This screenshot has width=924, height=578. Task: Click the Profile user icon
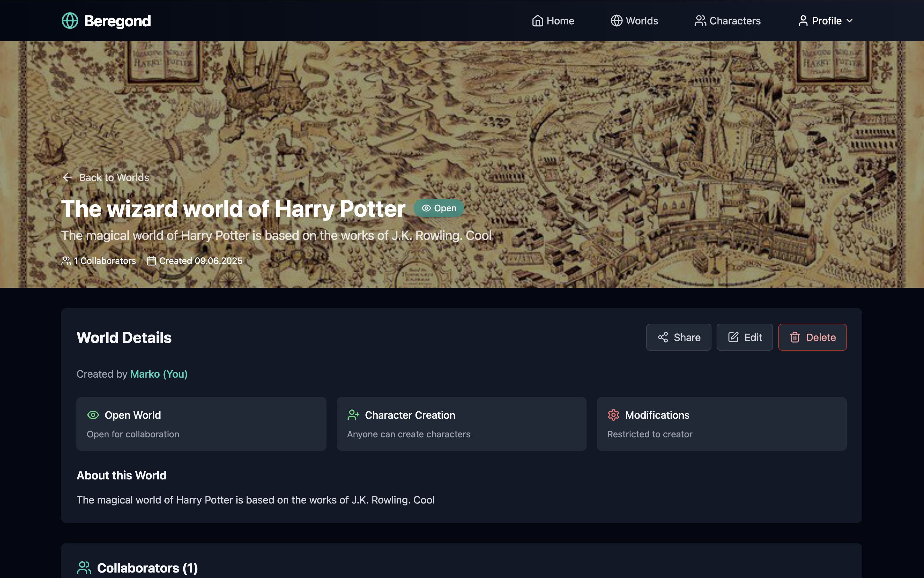click(x=803, y=21)
